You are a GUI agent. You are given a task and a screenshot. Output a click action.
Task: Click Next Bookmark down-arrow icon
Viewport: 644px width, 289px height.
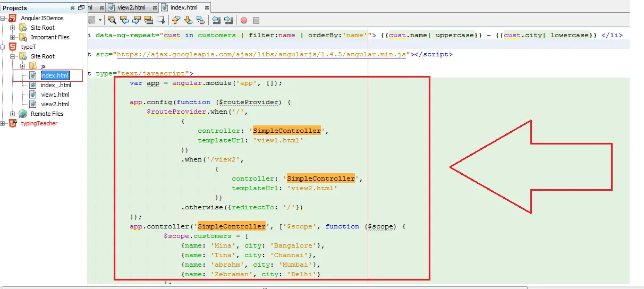pos(189,20)
